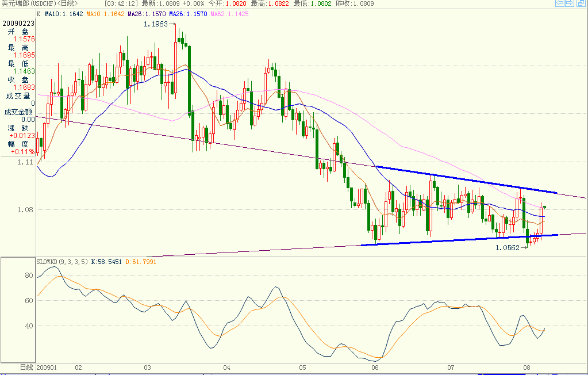Viewport: 588px width, 375px height.
Task: Click the 08 month marker on the time axis
Action: pos(527,368)
